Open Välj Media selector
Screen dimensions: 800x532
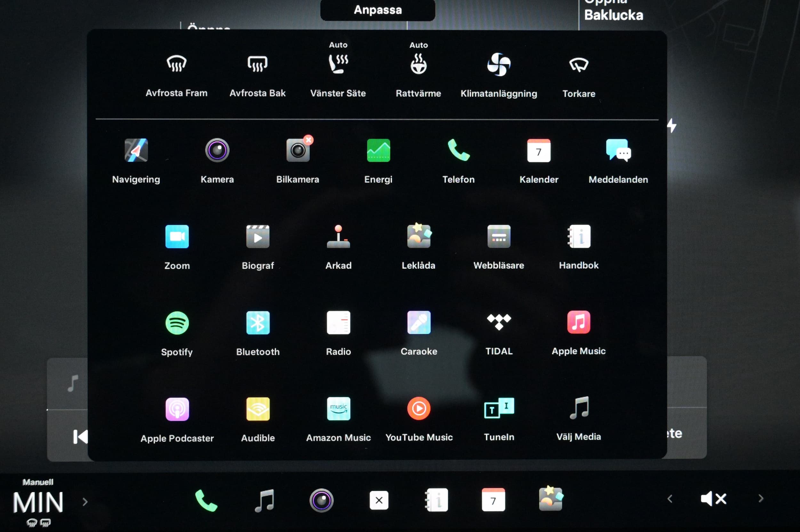[579, 408]
